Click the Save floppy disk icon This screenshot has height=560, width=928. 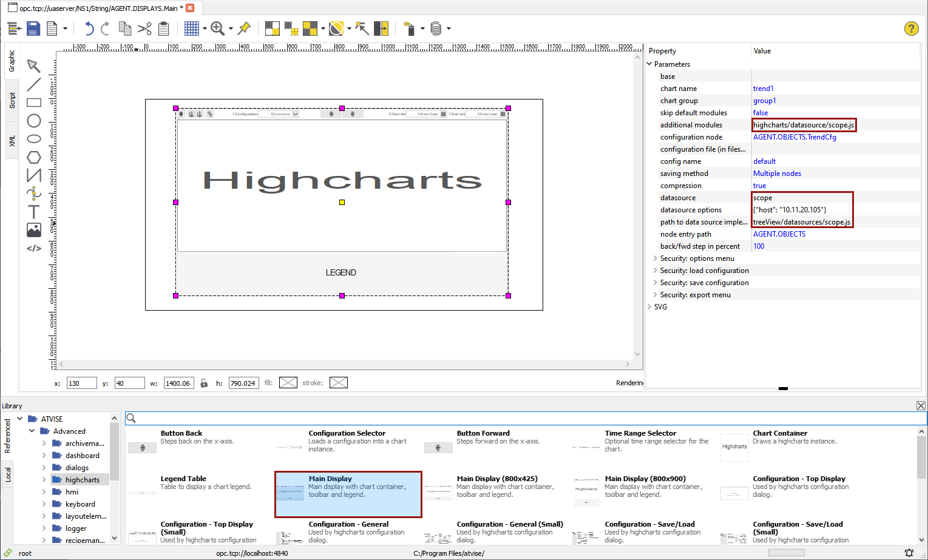[x=33, y=29]
